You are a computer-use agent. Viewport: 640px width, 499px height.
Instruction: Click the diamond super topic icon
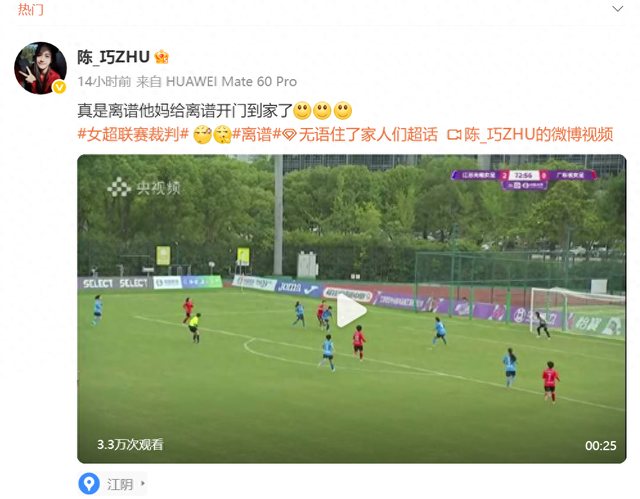[x=289, y=135]
